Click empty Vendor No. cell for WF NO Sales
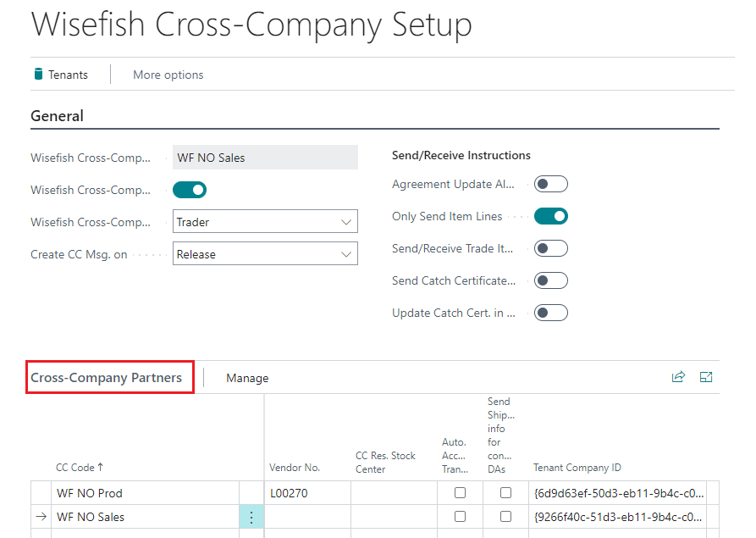The width and height of the screenshot is (756, 538). coord(307,517)
